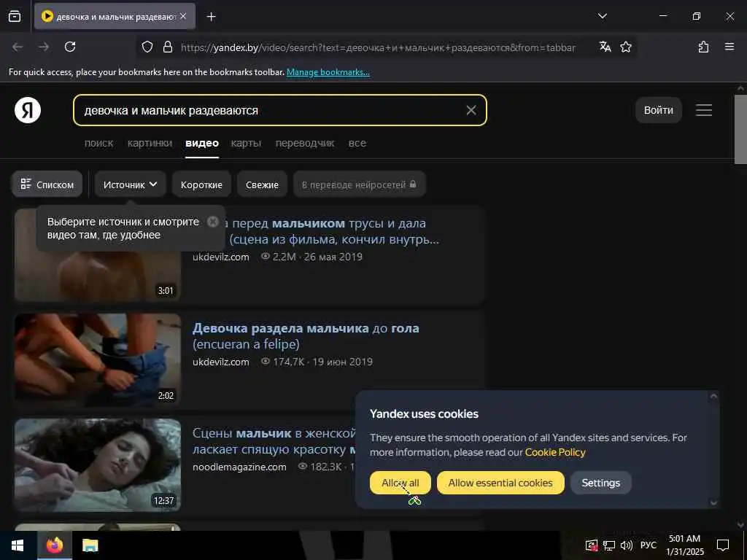The image size is (747, 560).
Task: Open the Manage bookmarks link
Action: [x=328, y=72]
